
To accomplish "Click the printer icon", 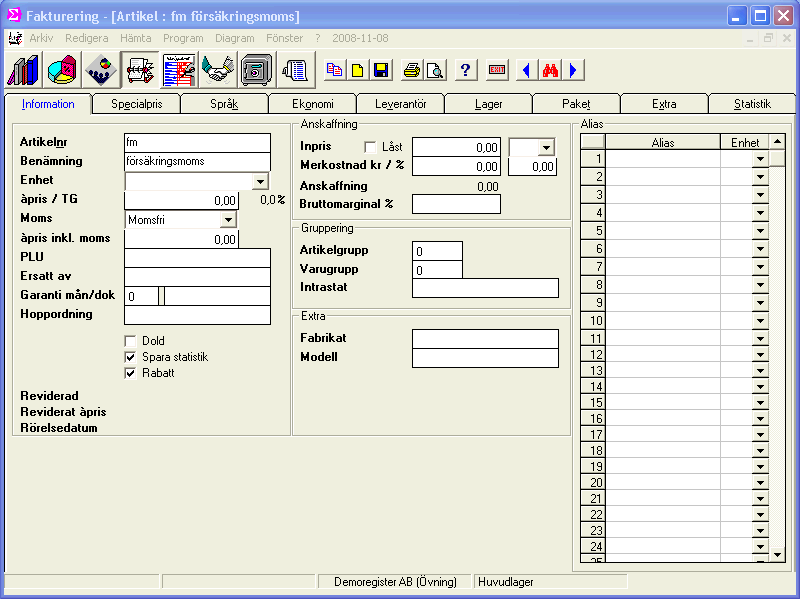I will click(411, 70).
